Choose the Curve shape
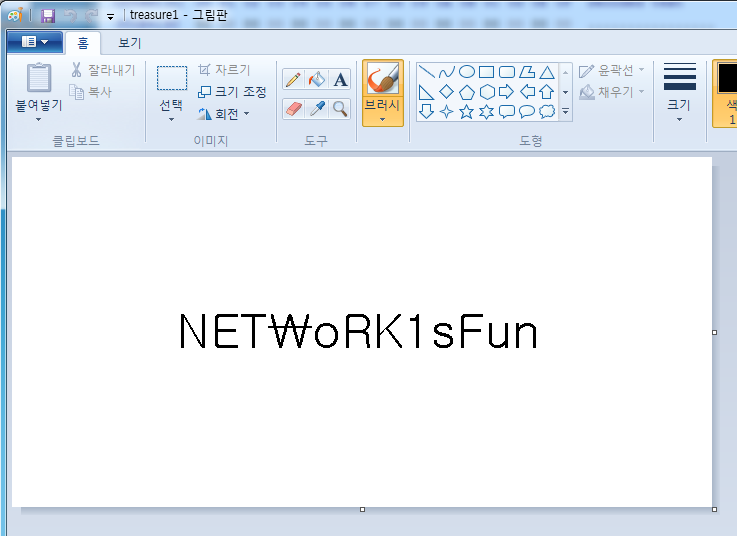The width and height of the screenshot is (737, 536). pos(447,72)
